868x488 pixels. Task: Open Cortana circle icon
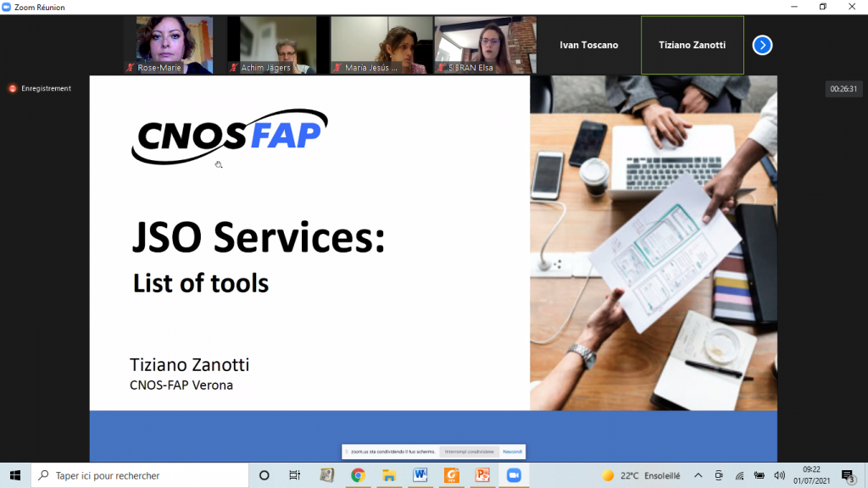click(264, 475)
